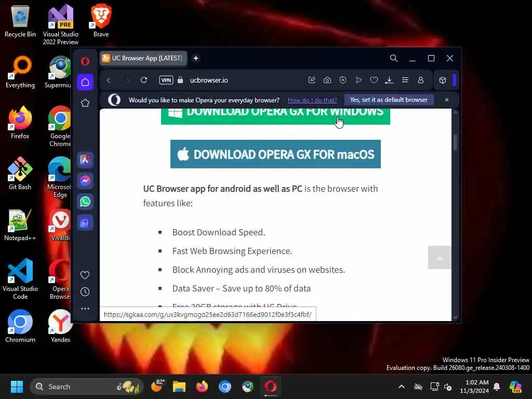Click the tab search magnifier icon

(394, 58)
